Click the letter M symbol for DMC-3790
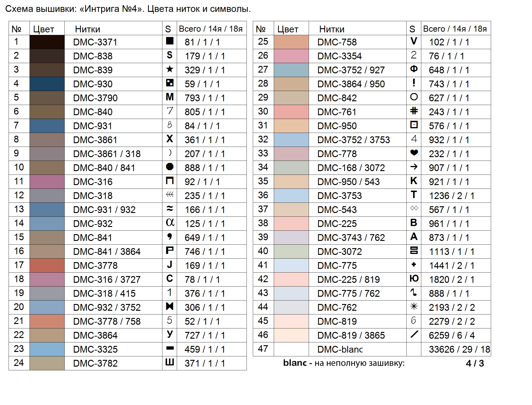532x405 pixels. tap(170, 97)
